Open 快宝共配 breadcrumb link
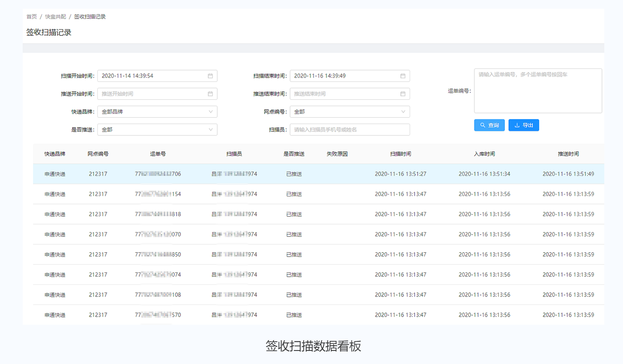This screenshot has height=364, width=623. [55, 17]
